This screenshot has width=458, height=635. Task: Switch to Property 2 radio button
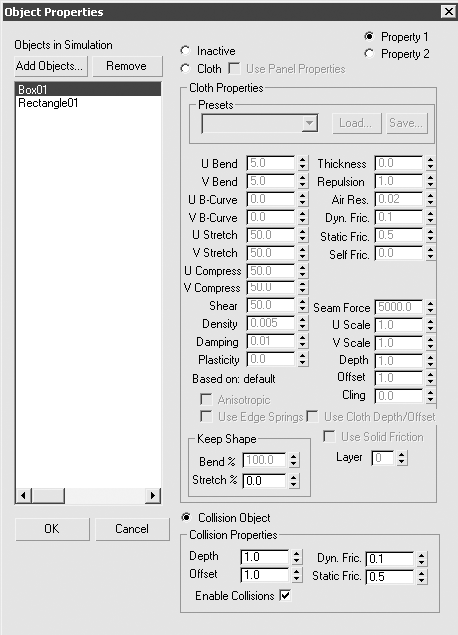click(x=369, y=53)
